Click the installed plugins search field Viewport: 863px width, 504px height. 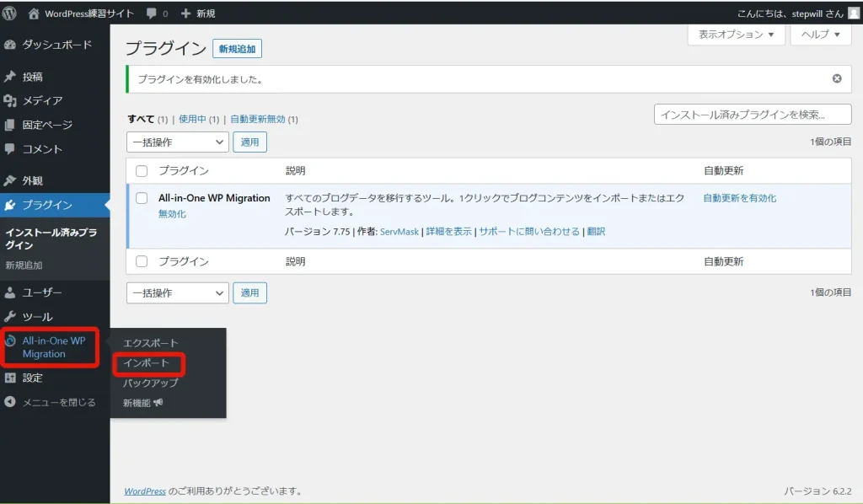(x=753, y=115)
